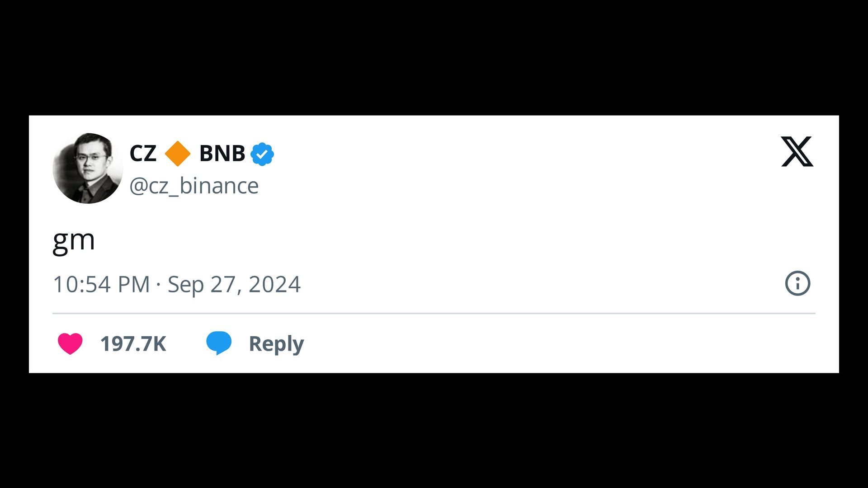Click the orange BNB diamond emoji
The image size is (868, 488).
click(x=177, y=153)
